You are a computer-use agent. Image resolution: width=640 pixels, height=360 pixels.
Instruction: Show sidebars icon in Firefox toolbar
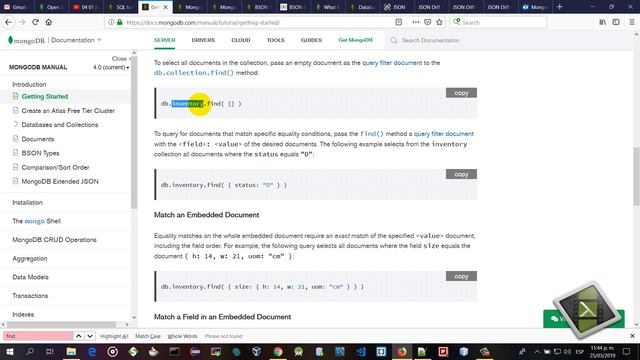pos(616,22)
